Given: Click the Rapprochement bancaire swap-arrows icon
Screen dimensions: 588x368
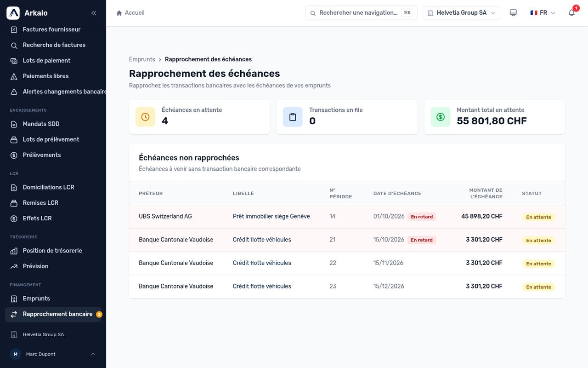Looking at the screenshot, I should tap(14, 314).
